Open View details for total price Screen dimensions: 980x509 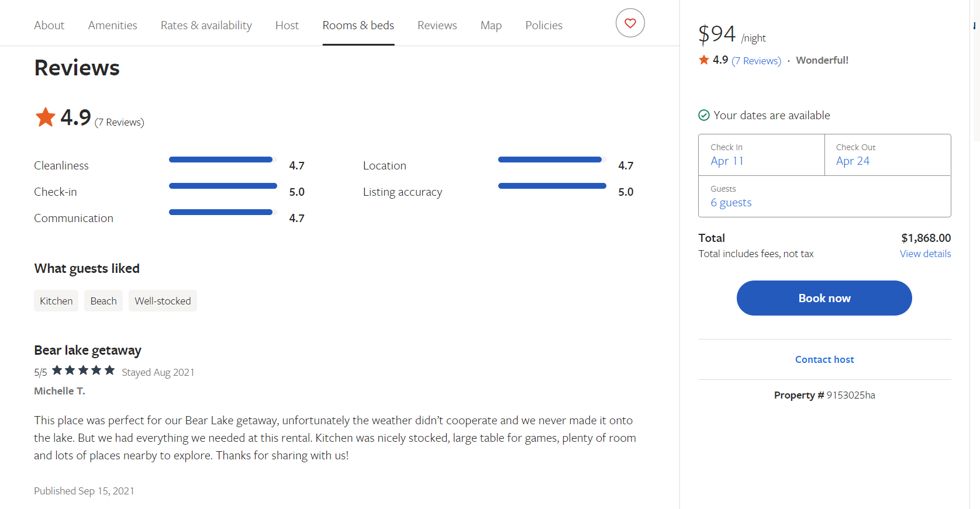pyautogui.click(x=925, y=254)
